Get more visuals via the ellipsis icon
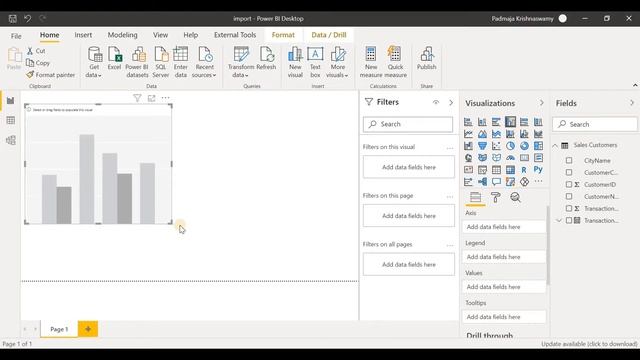Screen dimensions: 640x360 [538, 182]
